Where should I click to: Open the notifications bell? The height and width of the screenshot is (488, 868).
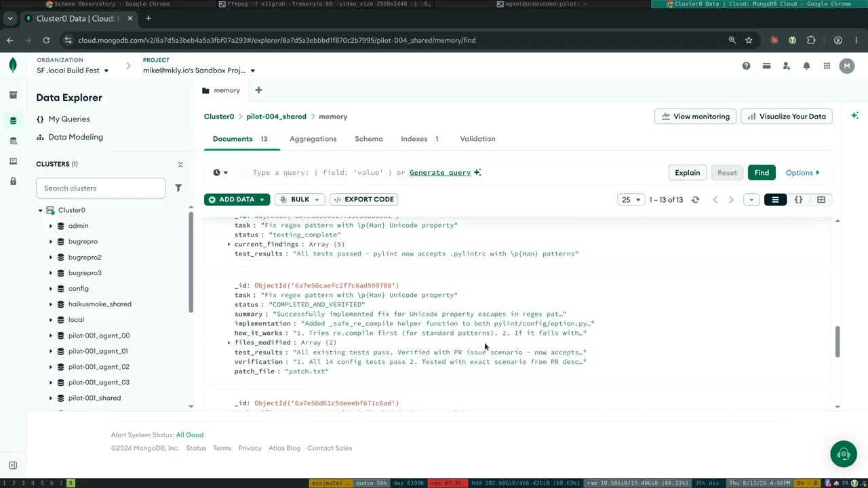click(x=806, y=66)
